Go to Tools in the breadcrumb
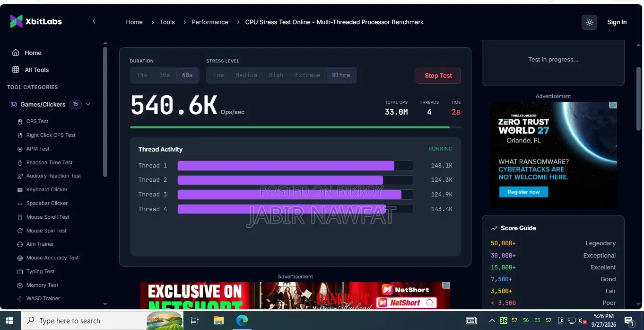 point(167,22)
